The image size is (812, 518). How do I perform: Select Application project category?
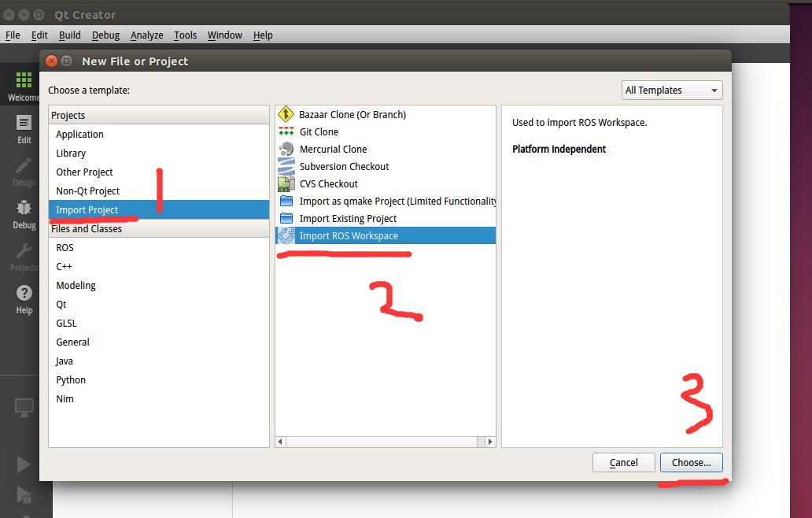[x=159, y=134]
